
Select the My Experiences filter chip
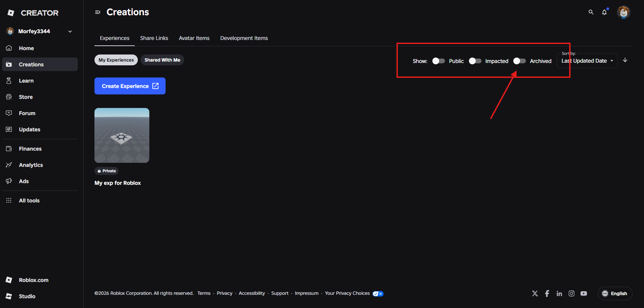[116, 60]
